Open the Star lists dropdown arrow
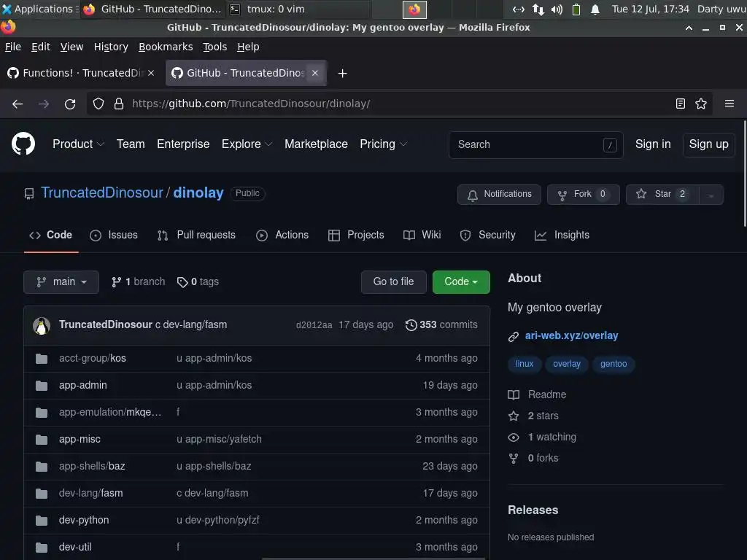 711,195
